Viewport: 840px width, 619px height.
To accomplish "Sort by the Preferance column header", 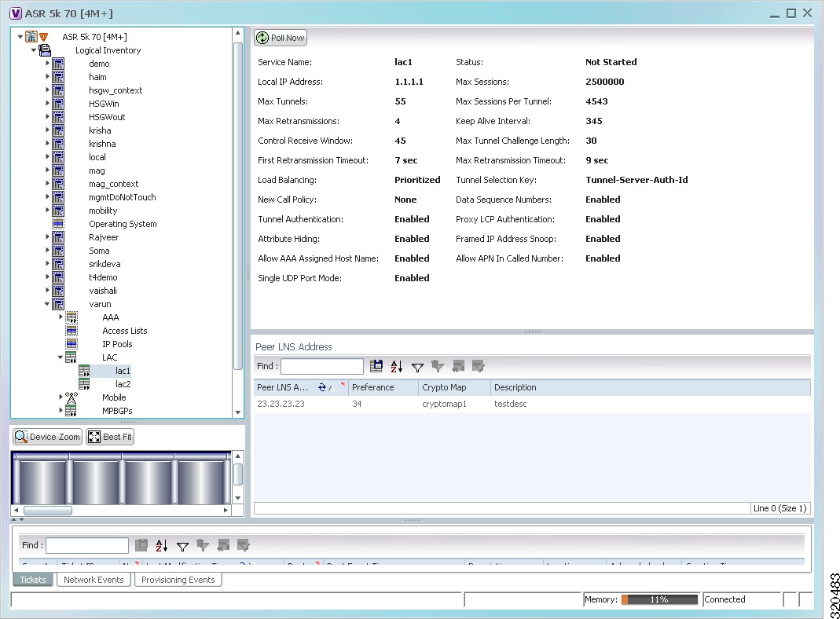I will (x=383, y=387).
